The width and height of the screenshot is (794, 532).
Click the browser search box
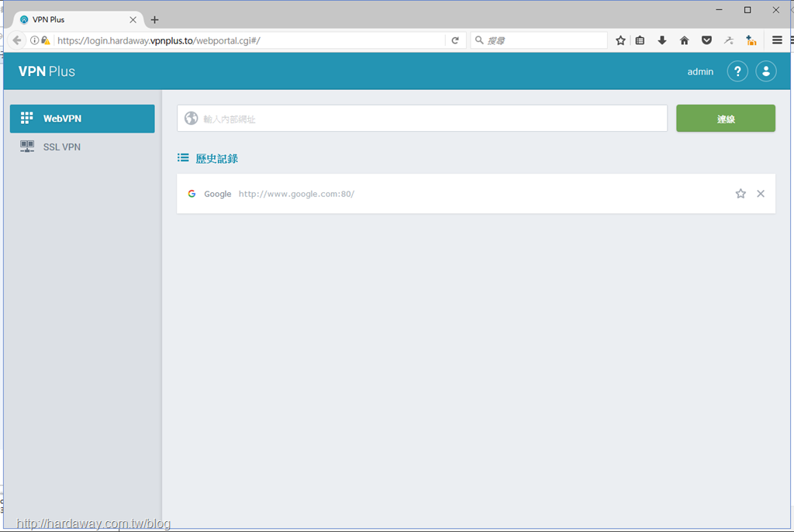coord(539,40)
